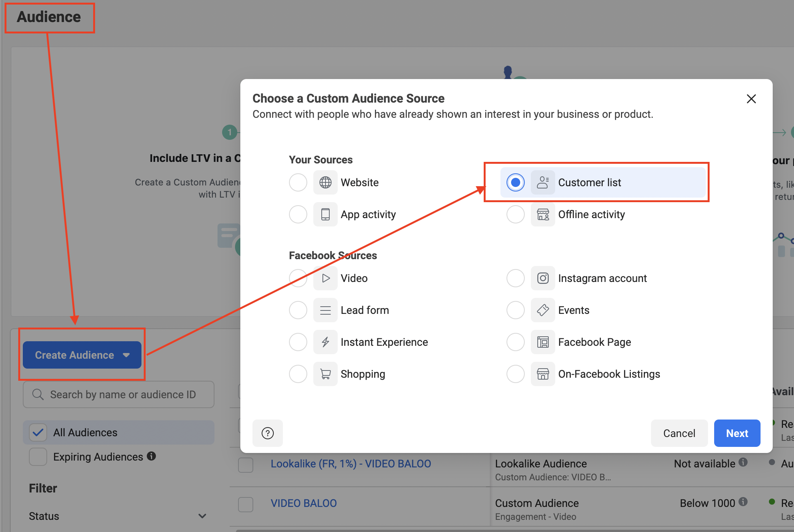Image resolution: width=794 pixels, height=532 pixels.
Task: Check the Lookalike VIDEO BALOO row checkbox
Action: click(246, 465)
